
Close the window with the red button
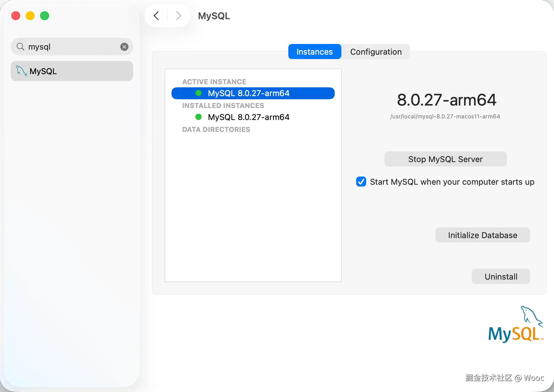(x=16, y=16)
